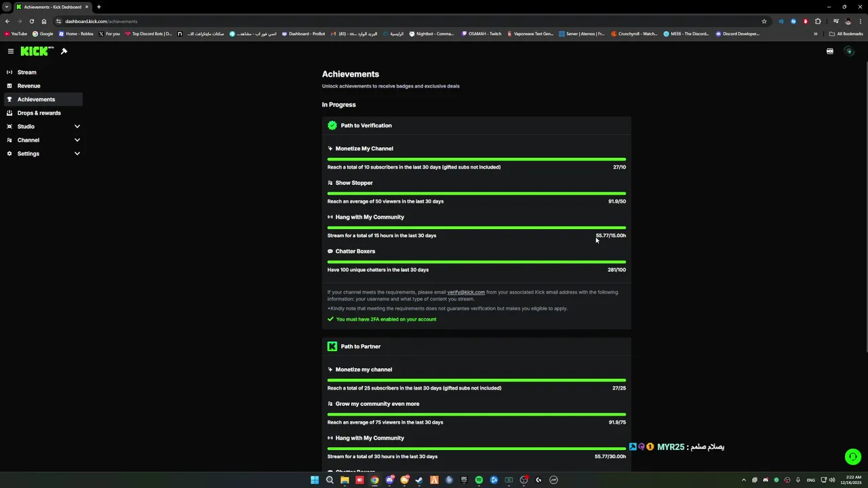The height and width of the screenshot is (488, 868).
Task: Launch Discord from the taskbar
Action: click(389, 480)
